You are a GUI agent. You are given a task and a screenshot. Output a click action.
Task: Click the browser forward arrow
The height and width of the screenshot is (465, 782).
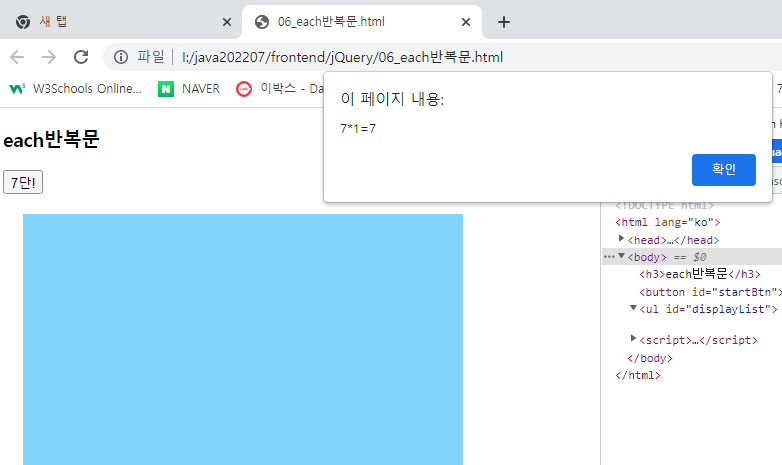tap(49, 57)
